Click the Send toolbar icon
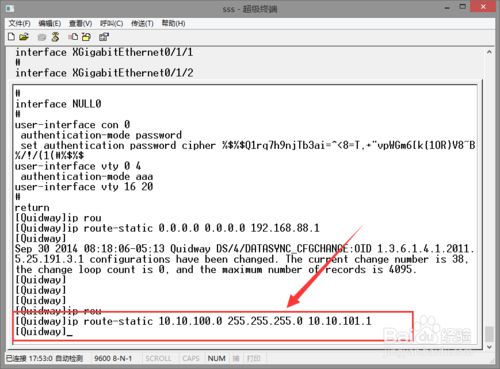The image size is (500, 369). 73,37
